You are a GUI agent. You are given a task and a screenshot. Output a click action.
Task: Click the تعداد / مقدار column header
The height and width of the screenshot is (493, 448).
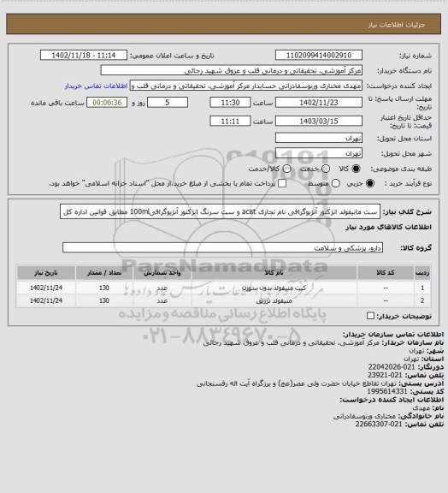(x=104, y=273)
